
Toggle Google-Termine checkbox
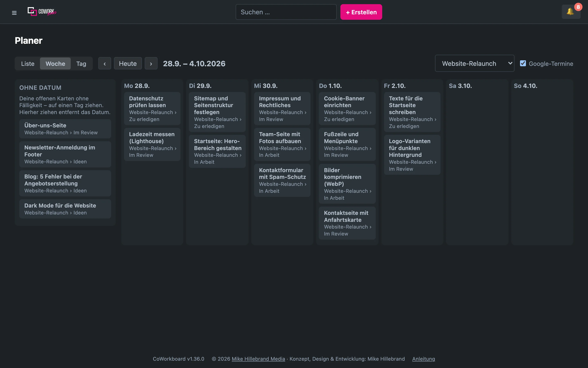click(523, 64)
